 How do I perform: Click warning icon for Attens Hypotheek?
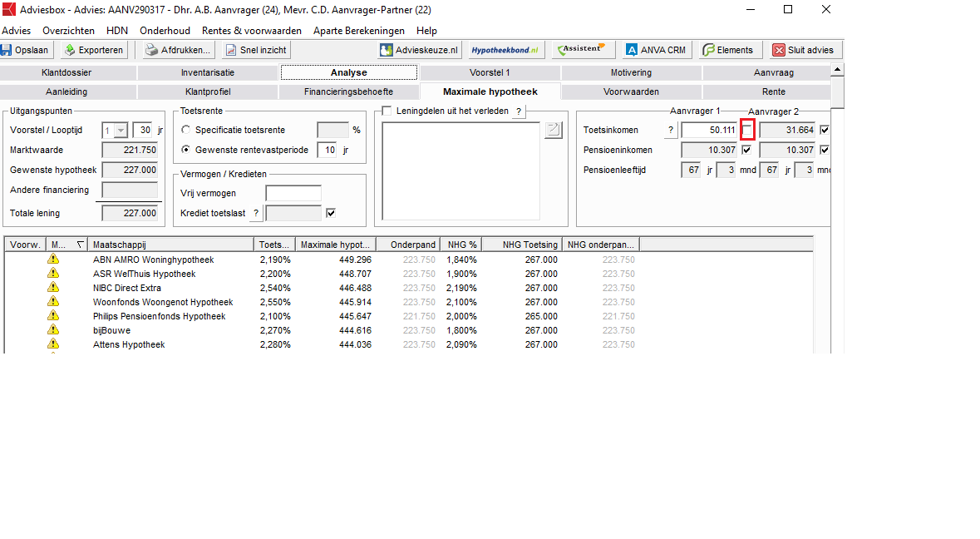pos(53,344)
